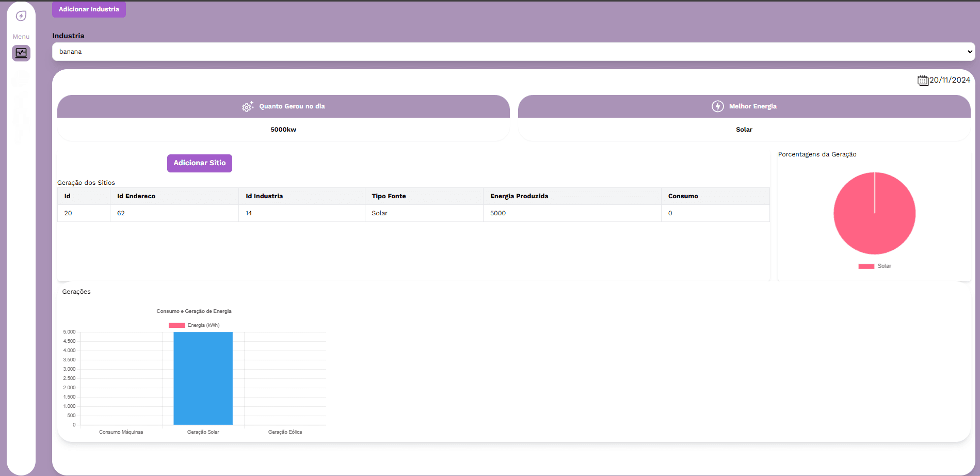This screenshot has width=980, height=476.
Task: Click the calendar icon beside the date
Action: 923,80
